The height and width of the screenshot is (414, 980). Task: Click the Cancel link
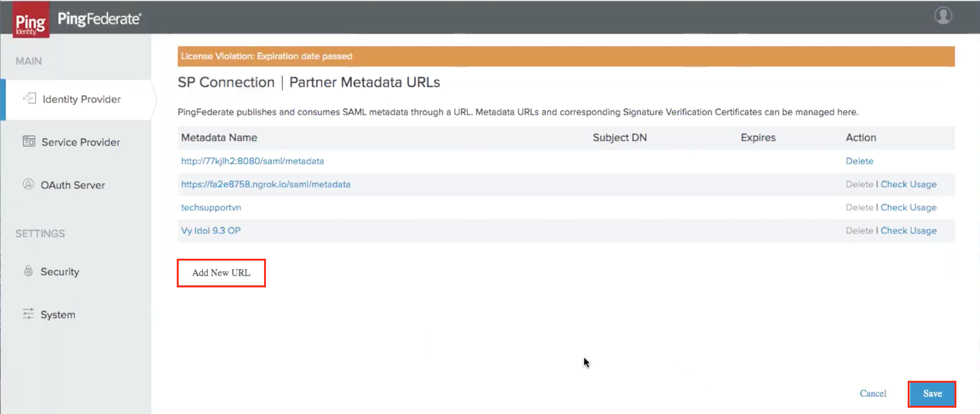point(873,394)
